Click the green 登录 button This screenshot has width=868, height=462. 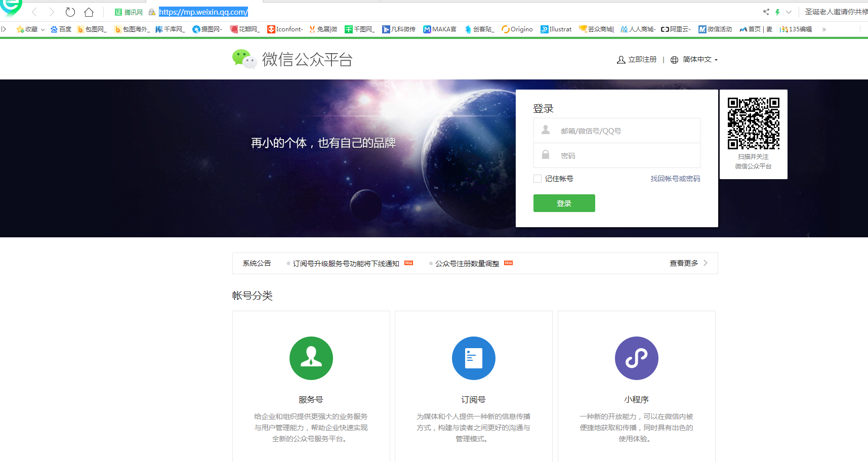(x=564, y=203)
